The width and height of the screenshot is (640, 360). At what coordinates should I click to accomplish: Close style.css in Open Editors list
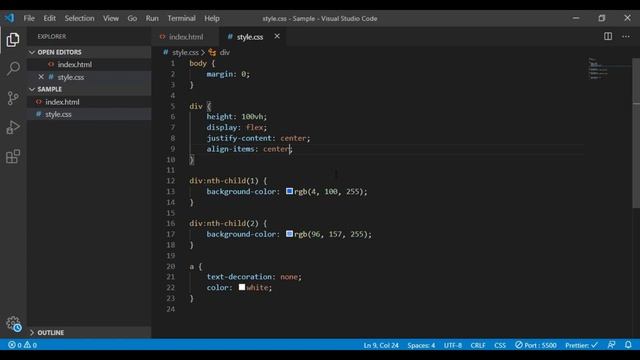(x=41, y=77)
